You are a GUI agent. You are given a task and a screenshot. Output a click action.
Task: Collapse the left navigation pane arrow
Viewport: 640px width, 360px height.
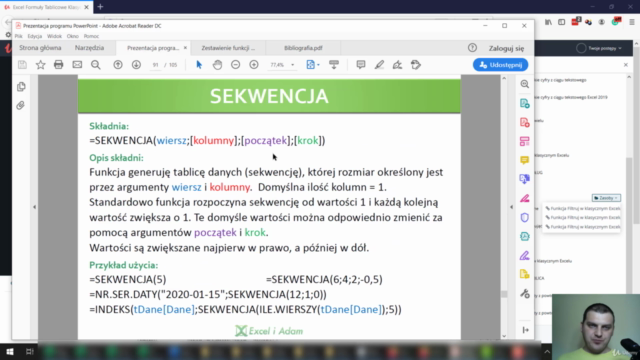click(34, 207)
